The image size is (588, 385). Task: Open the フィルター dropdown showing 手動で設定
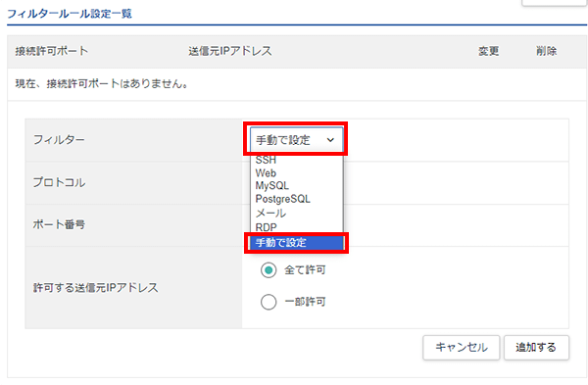pyautogui.click(x=296, y=140)
